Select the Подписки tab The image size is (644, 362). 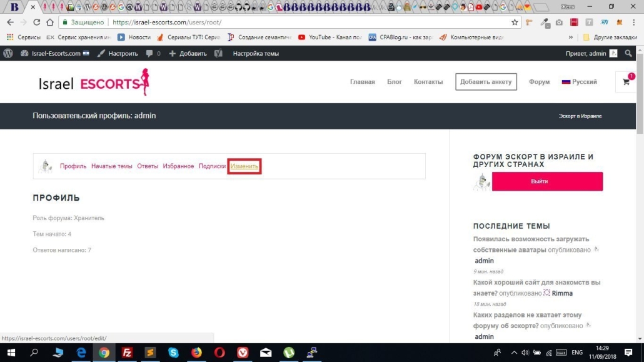[212, 166]
